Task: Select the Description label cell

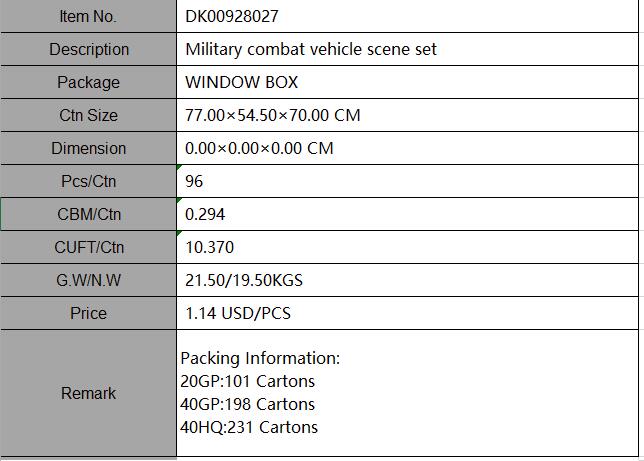Action: click(x=88, y=49)
